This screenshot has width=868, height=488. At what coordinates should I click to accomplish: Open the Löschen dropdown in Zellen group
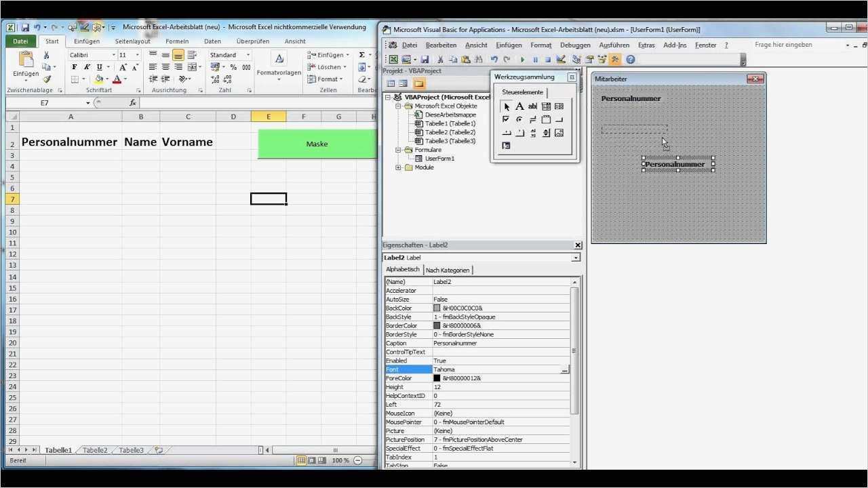pyautogui.click(x=344, y=67)
